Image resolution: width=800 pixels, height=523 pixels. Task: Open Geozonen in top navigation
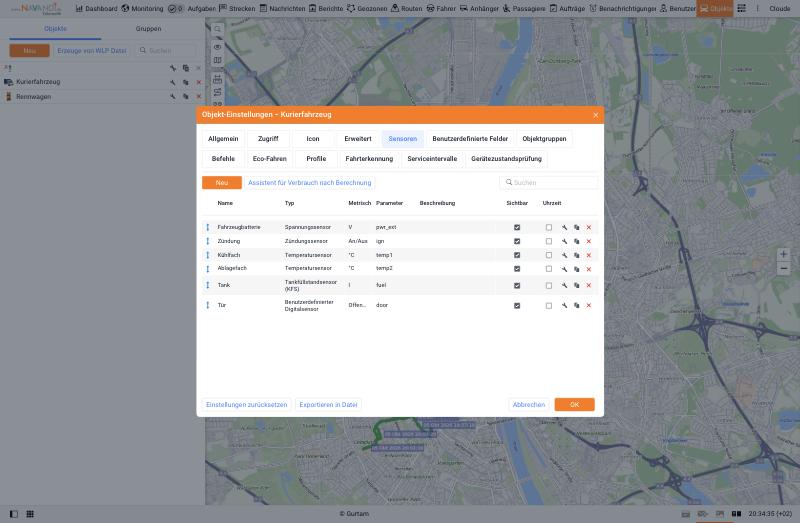click(367, 8)
